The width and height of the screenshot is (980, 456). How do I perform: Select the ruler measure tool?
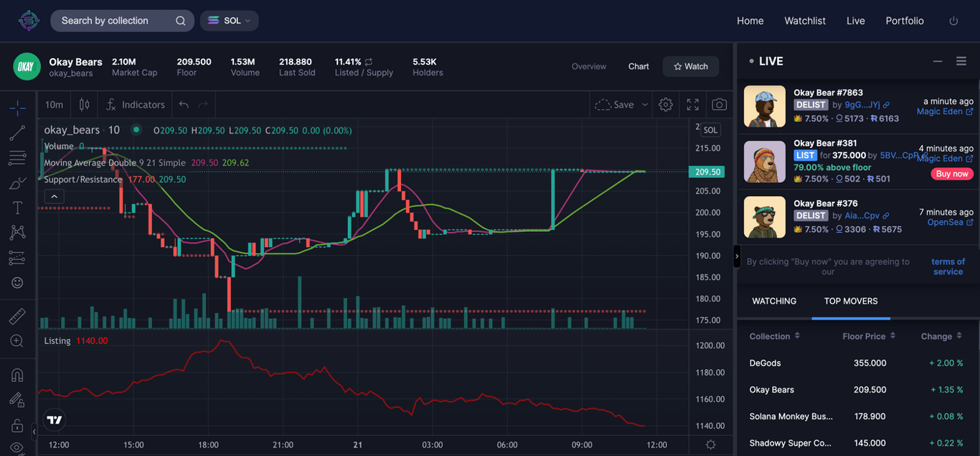click(17, 316)
